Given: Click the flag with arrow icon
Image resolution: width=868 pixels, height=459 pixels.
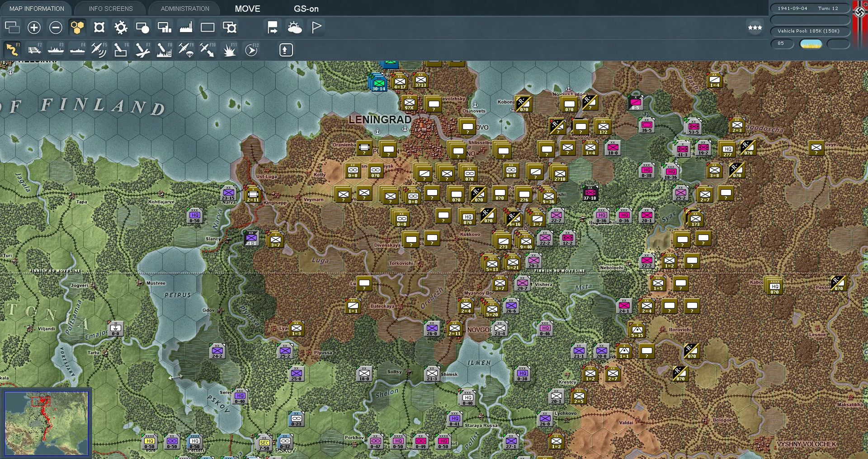Looking at the screenshot, I should tap(273, 28).
